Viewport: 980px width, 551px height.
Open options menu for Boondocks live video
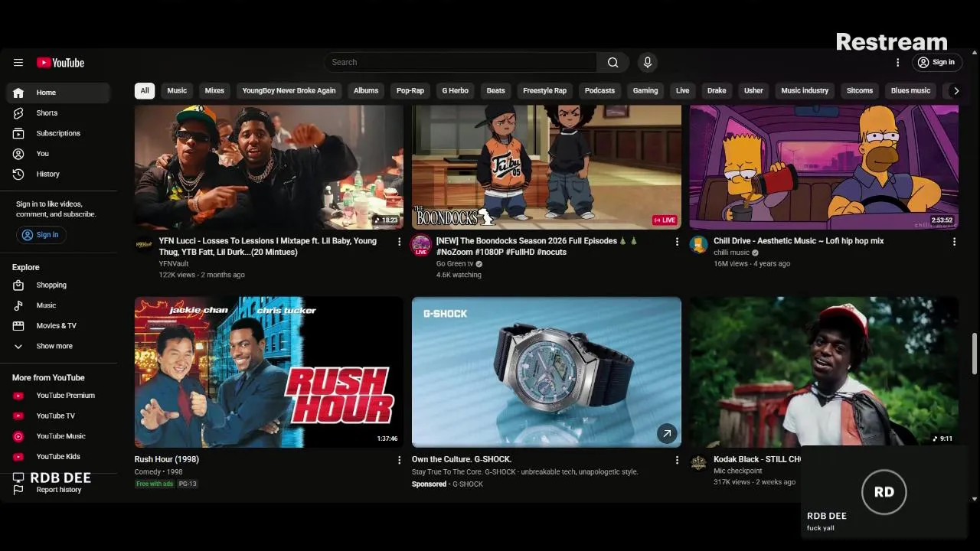[x=676, y=242]
